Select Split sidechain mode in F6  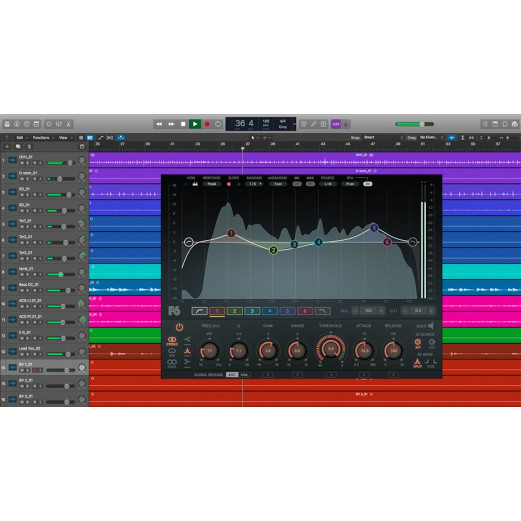click(x=417, y=363)
